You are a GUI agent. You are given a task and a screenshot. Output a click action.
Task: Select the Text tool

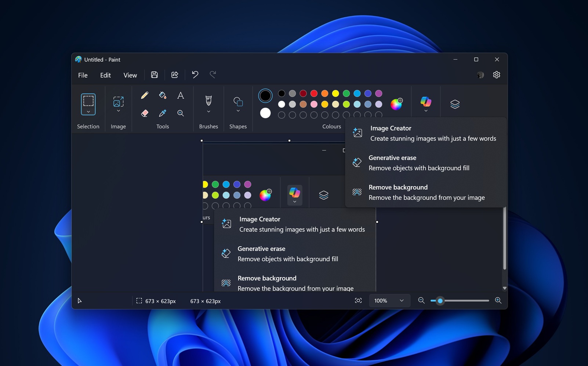click(x=181, y=95)
